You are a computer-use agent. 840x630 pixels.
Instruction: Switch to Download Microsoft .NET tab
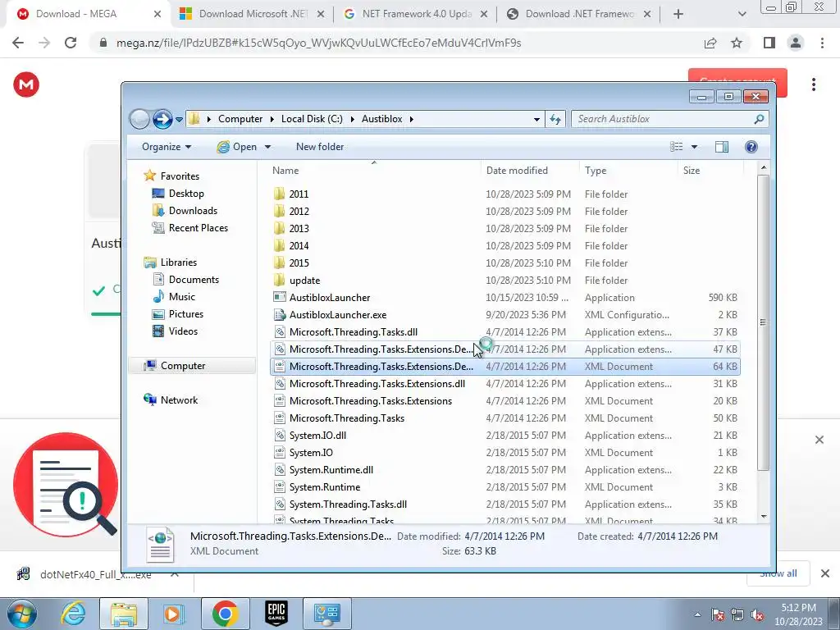point(253,14)
